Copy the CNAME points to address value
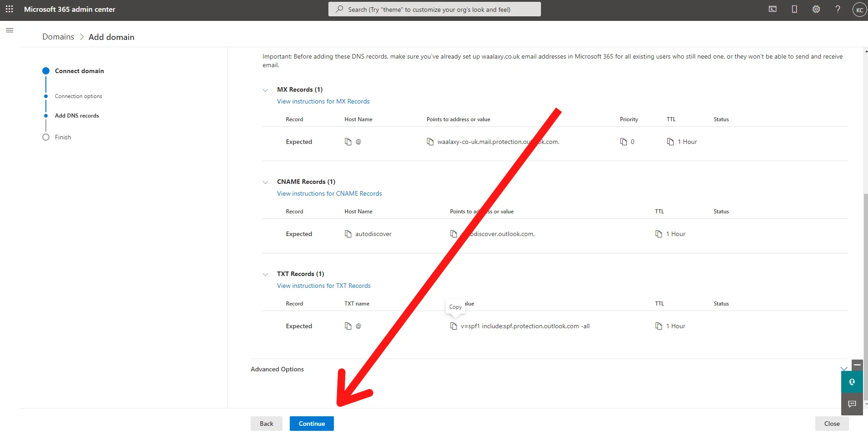Viewport: 868px width, 434px height. coord(454,234)
